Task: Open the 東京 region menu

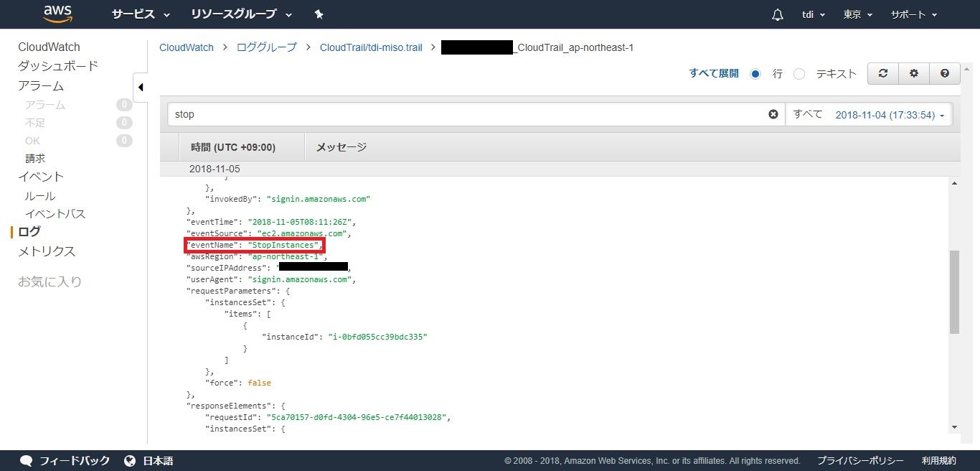Action: coord(858,14)
